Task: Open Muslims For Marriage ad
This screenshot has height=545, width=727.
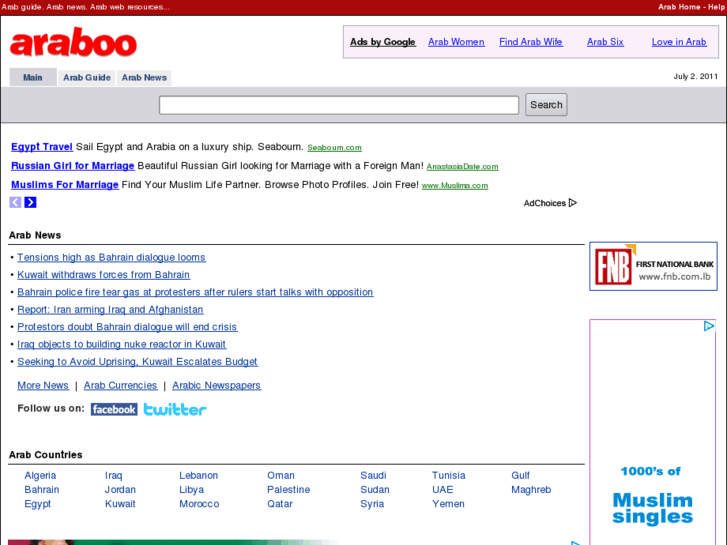Action: (x=65, y=185)
